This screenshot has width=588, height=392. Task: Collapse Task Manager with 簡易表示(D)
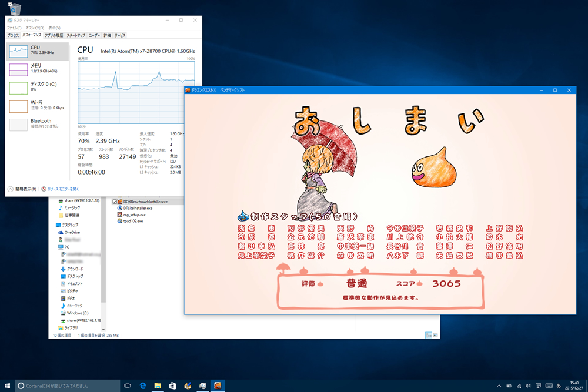pos(22,189)
